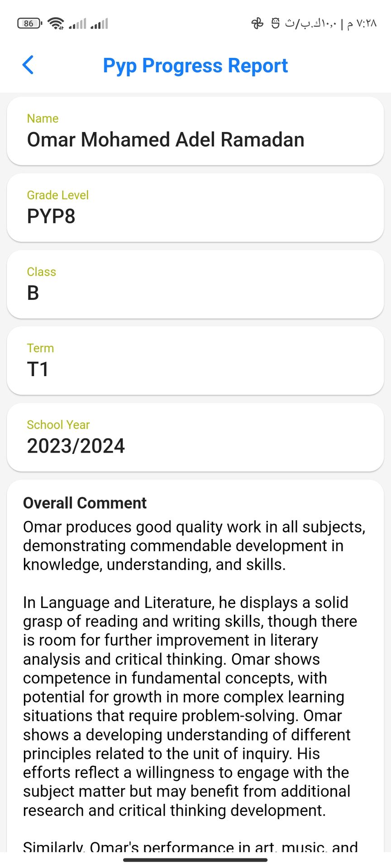Tap the partially visible art and music line
391x868 pixels.
190,846
